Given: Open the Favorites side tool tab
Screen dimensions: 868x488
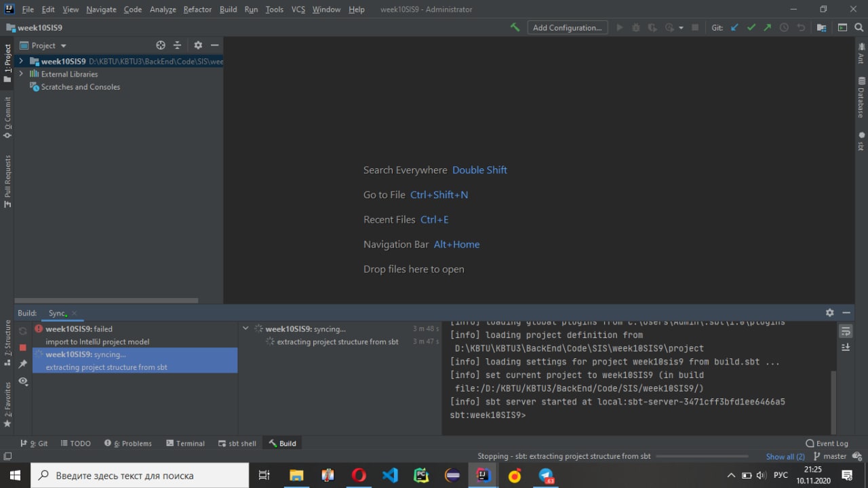Looking at the screenshot, I should click(7, 404).
